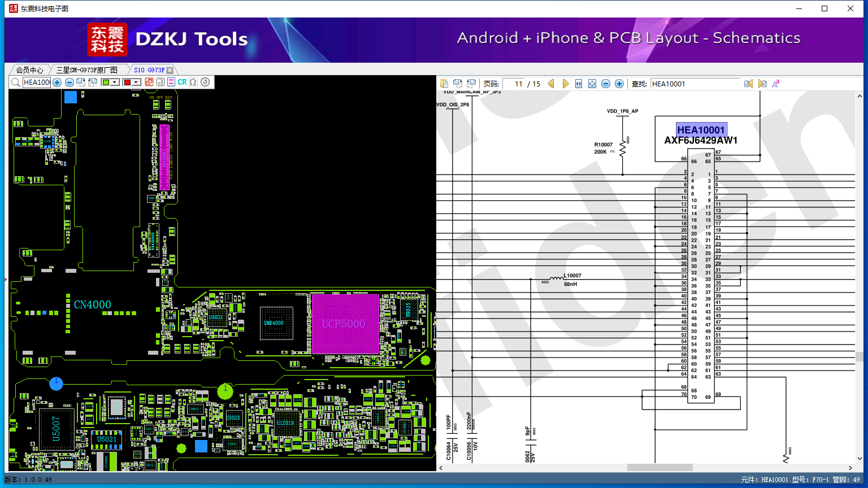Toggle the cyan CR display button
The image size is (868, 488).
182,82
